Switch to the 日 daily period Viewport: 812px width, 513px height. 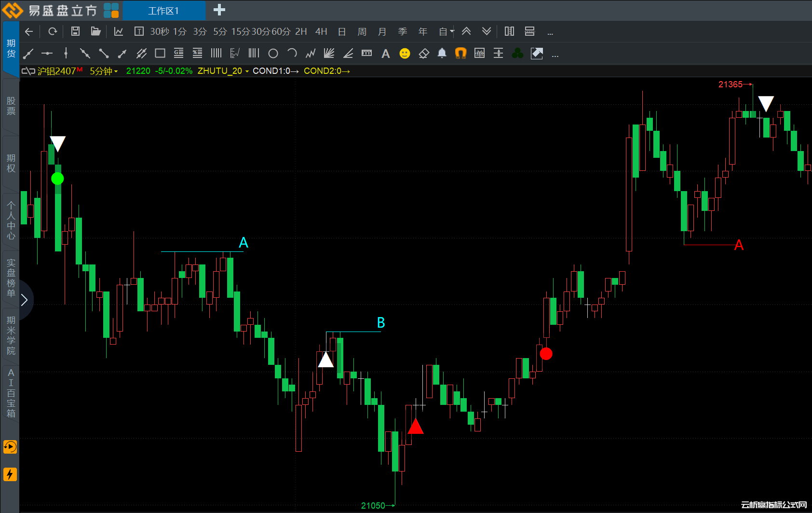click(342, 32)
